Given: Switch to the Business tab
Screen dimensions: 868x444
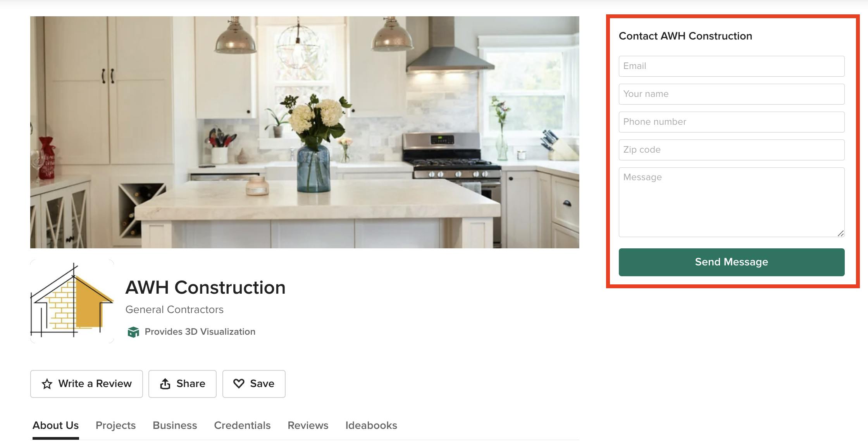Looking at the screenshot, I should pos(175,425).
